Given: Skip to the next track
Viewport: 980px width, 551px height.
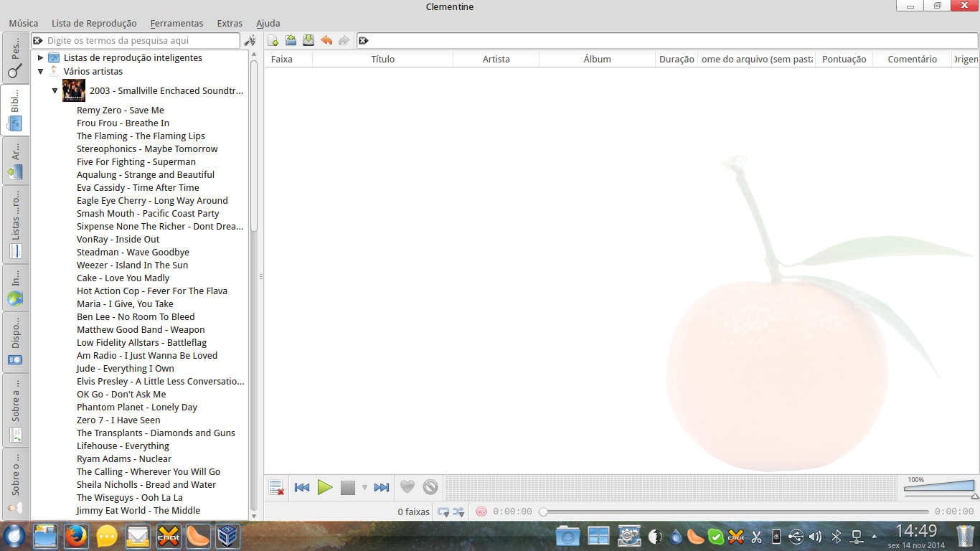Looking at the screenshot, I should (382, 488).
